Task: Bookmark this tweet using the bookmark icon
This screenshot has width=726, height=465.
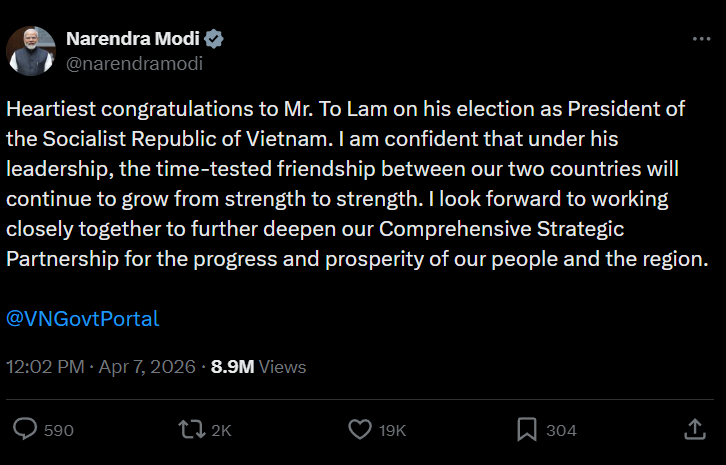Action: [527, 429]
